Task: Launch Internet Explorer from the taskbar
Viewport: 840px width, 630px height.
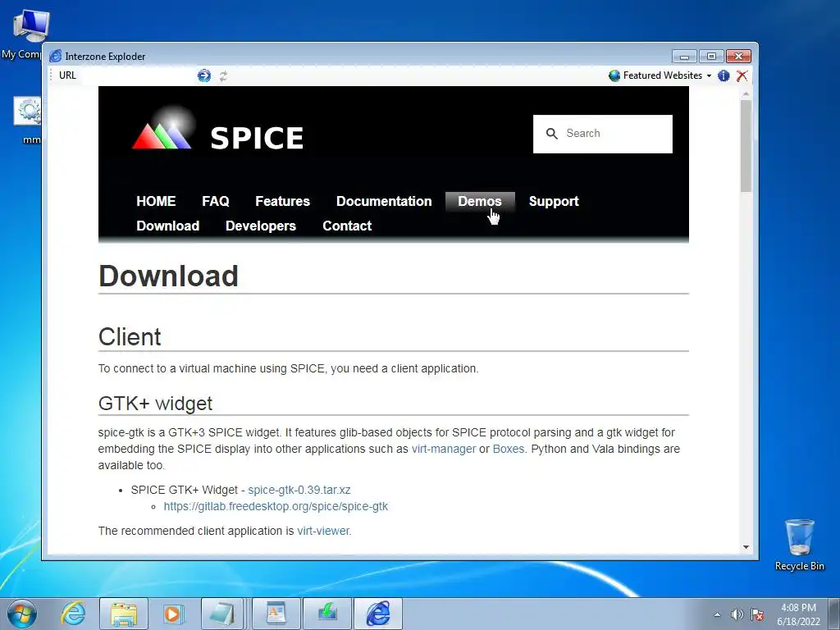Action: (x=73, y=614)
